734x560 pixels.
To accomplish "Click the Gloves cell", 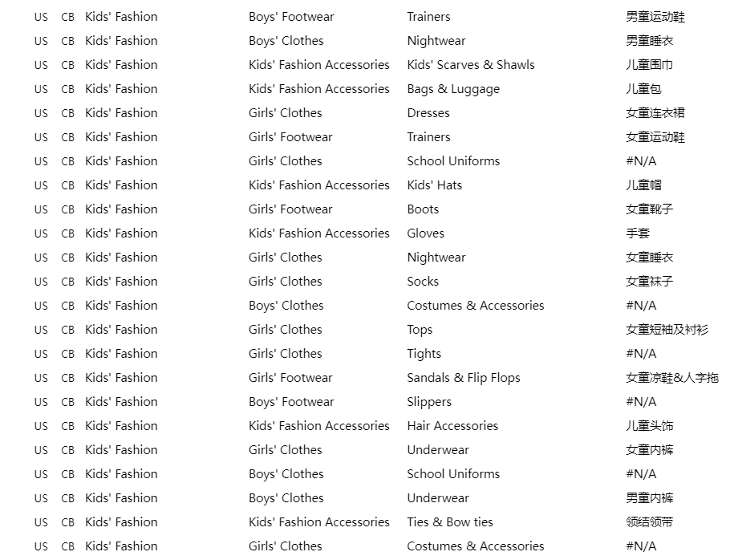I will point(425,233).
